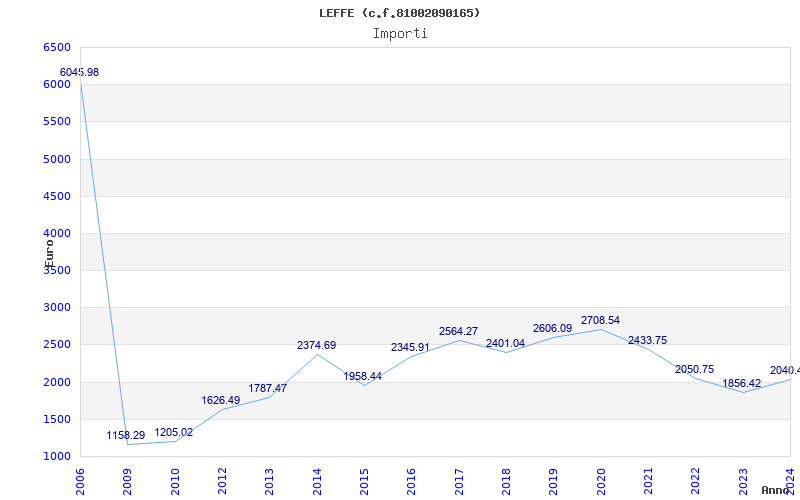Click x-axis year 2018
The image size is (800, 500).
click(x=506, y=482)
